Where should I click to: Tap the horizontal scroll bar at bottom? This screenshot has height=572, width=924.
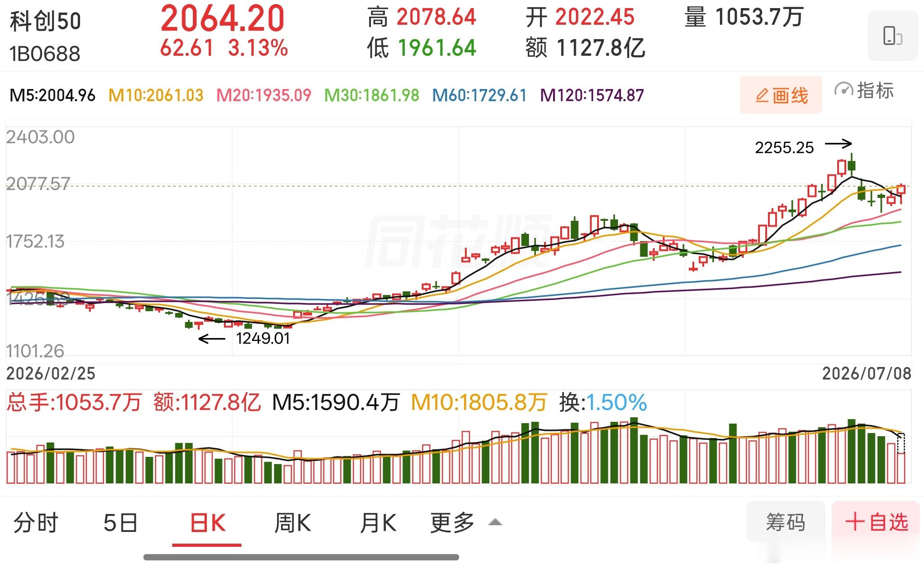301,557
